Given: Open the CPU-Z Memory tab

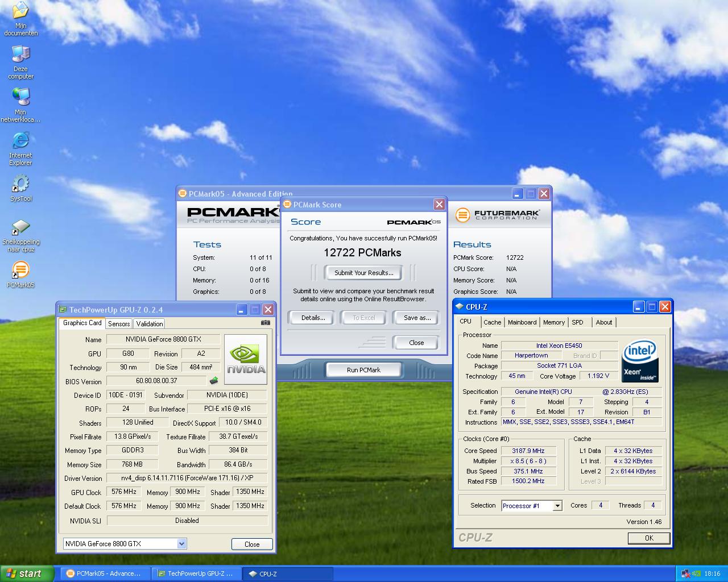Looking at the screenshot, I should click(x=554, y=322).
